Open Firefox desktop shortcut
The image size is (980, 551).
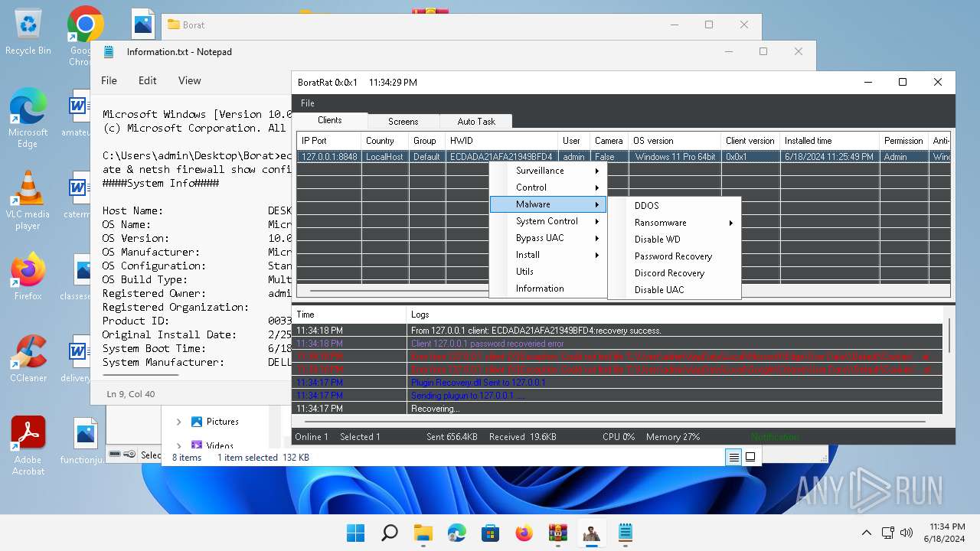point(28,277)
